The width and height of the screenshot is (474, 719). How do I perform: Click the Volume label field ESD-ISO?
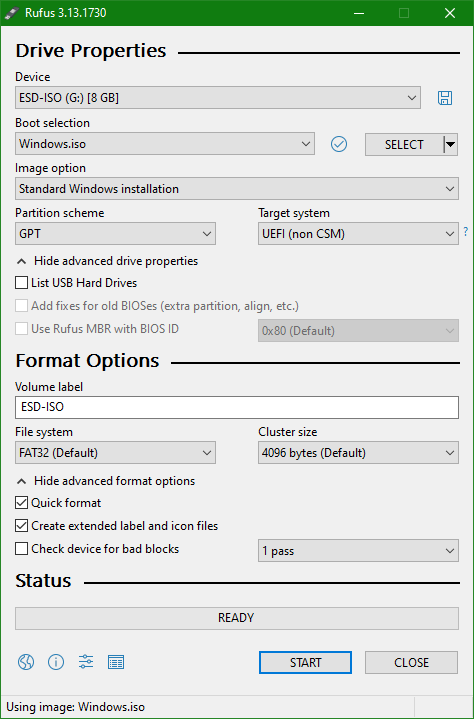[237, 407]
